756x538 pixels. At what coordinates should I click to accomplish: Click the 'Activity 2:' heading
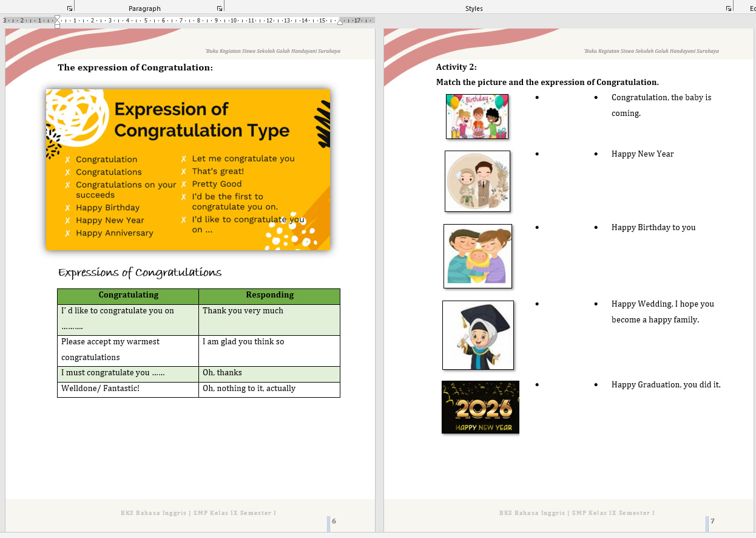pos(456,67)
